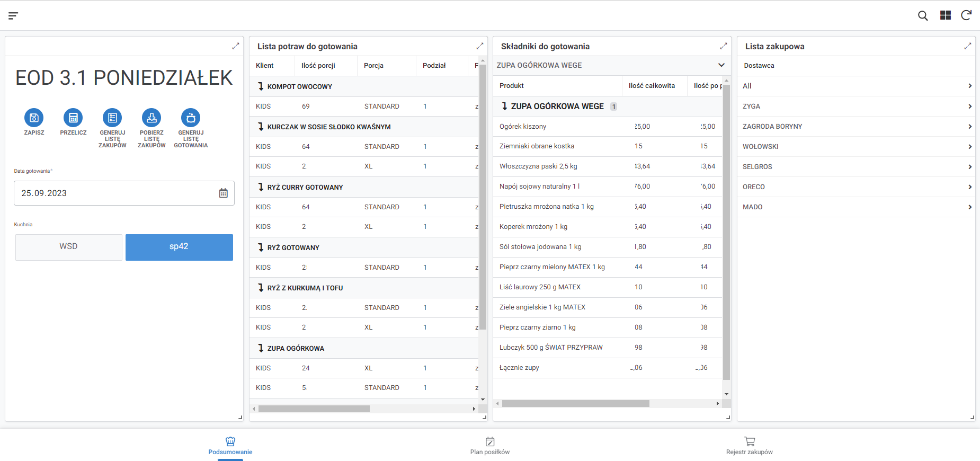Expand the ZAGRODA BORYNY supplier row

pos(856,127)
